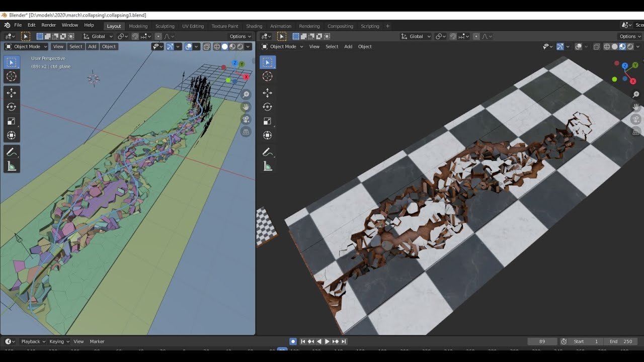Open the Edit menu
644x362 pixels.
click(x=32, y=25)
